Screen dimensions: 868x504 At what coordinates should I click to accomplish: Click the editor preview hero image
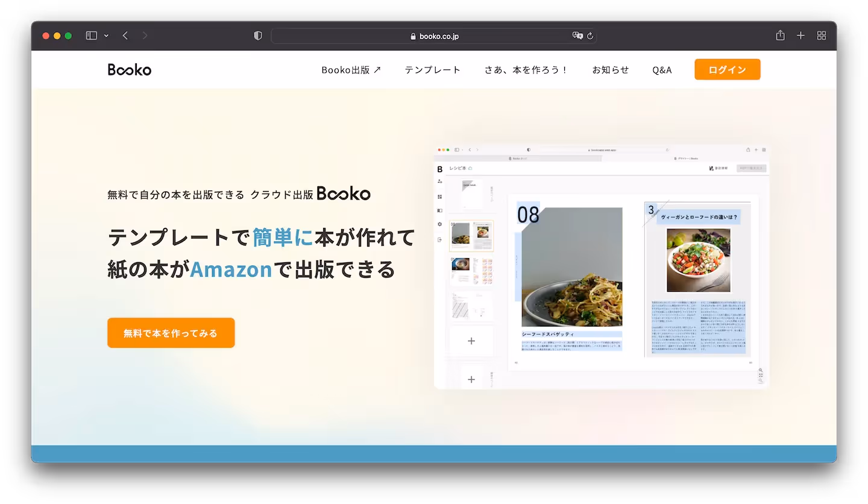(602, 266)
